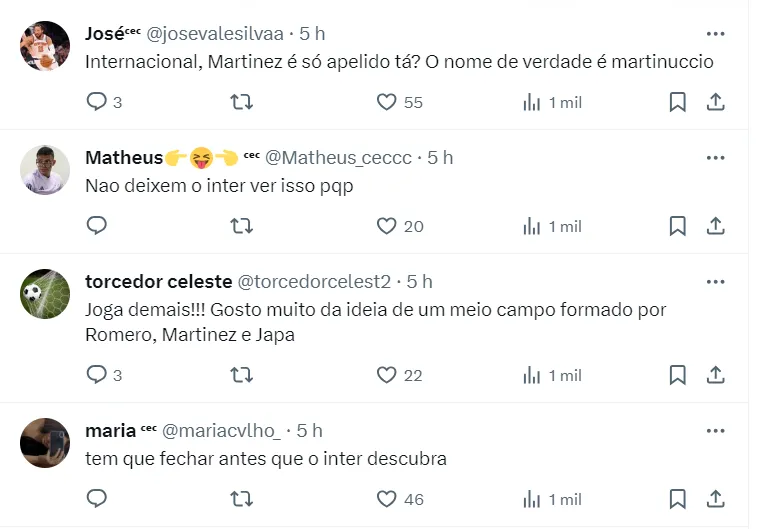
Task: Bookmark torcedor celeste's tweet
Action: [677, 375]
